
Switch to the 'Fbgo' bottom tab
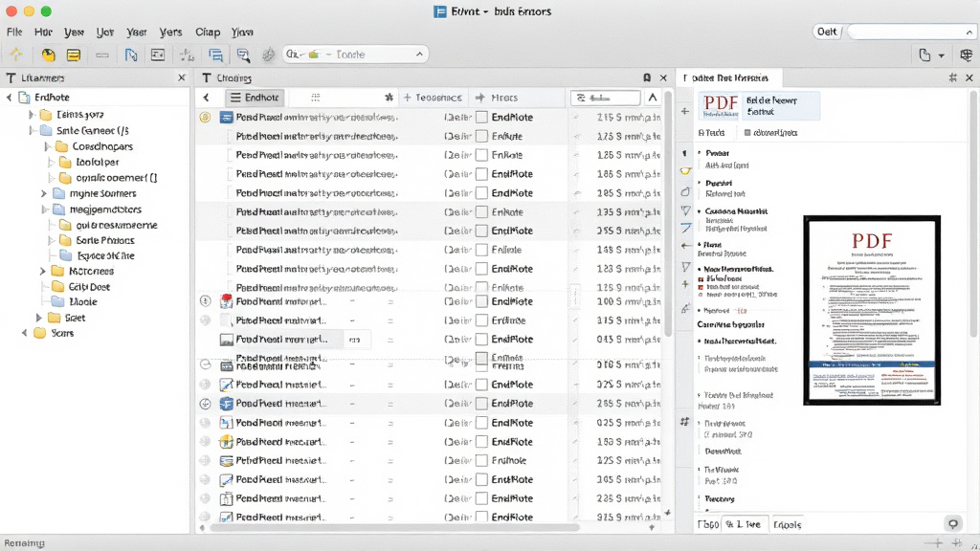(708, 525)
